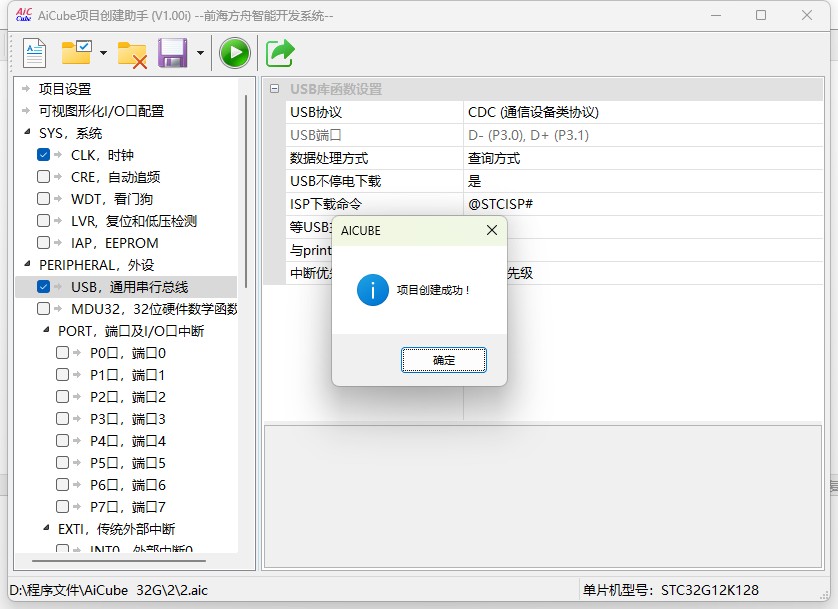
Task: Select 项目设置 in the tree
Action: pyautogui.click(x=65, y=89)
